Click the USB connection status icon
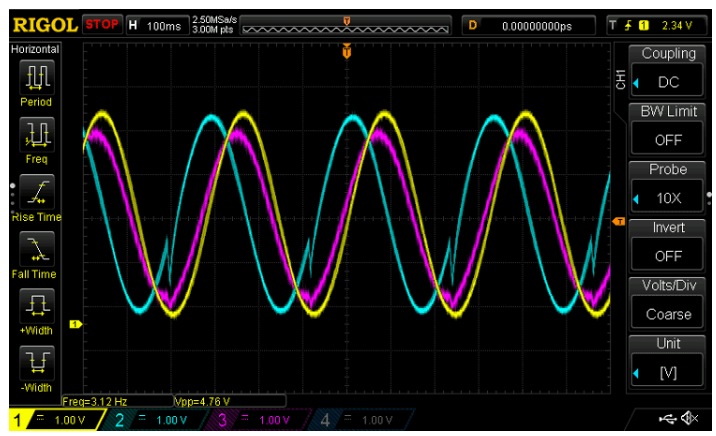716x436 pixels. 668,418
